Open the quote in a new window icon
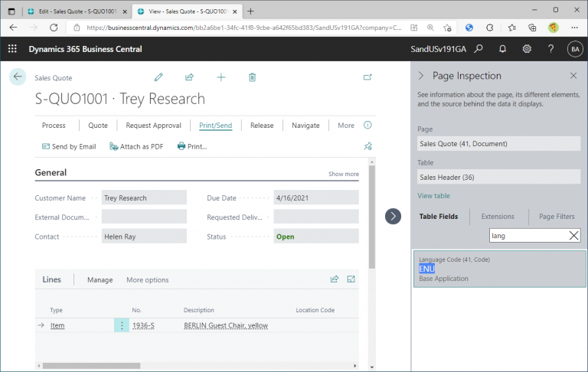The width and height of the screenshot is (588, 372). point(367,77)
